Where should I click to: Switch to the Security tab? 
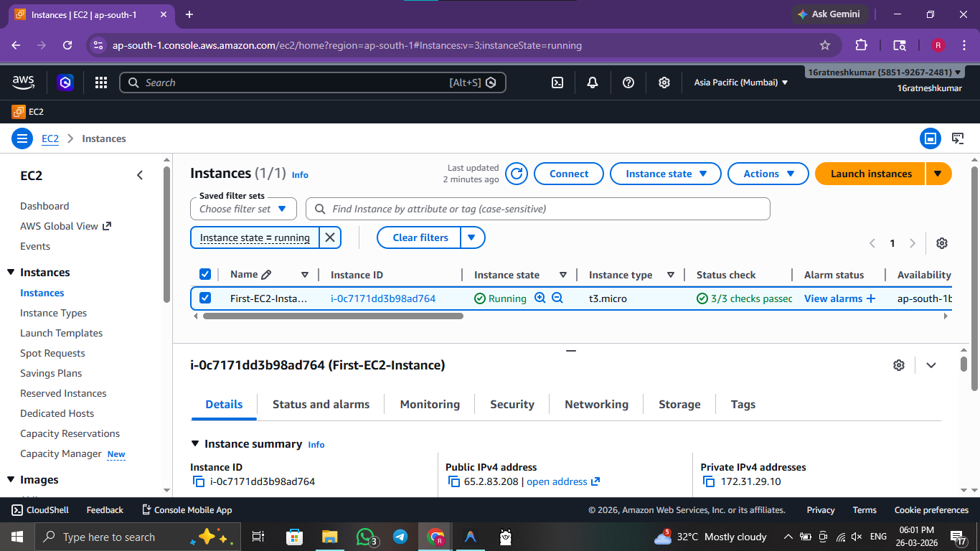(512, 405)
